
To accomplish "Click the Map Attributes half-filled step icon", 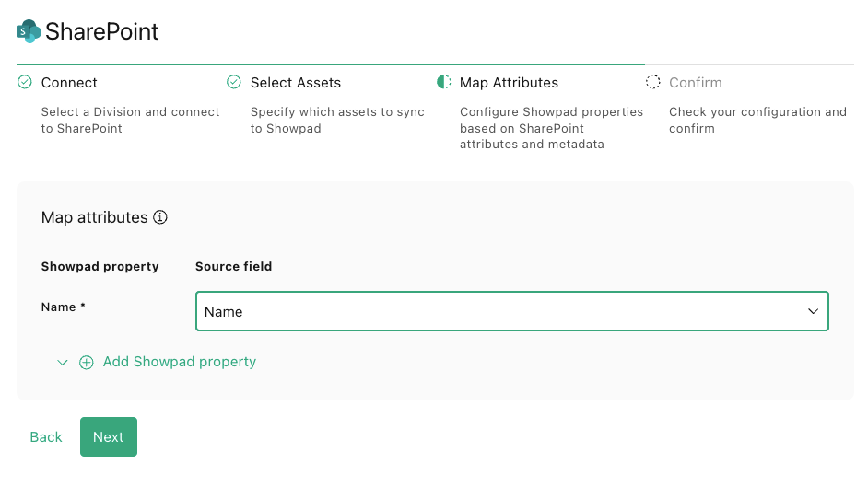I will click(x=443, y=82).
